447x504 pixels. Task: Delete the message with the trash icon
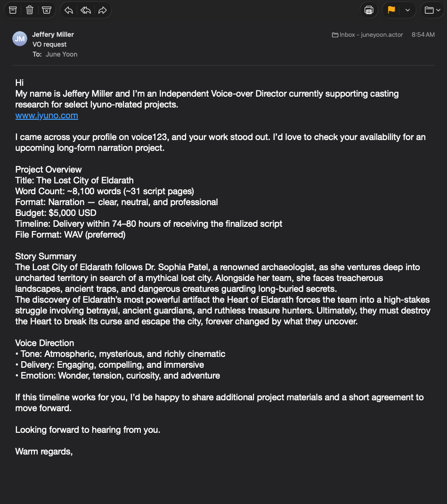[29, 10]
